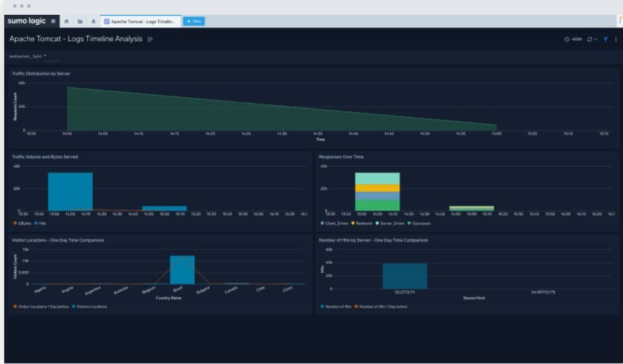
Task: Open the dashboard three-dot more menu
Action: [x=616, y=39]
